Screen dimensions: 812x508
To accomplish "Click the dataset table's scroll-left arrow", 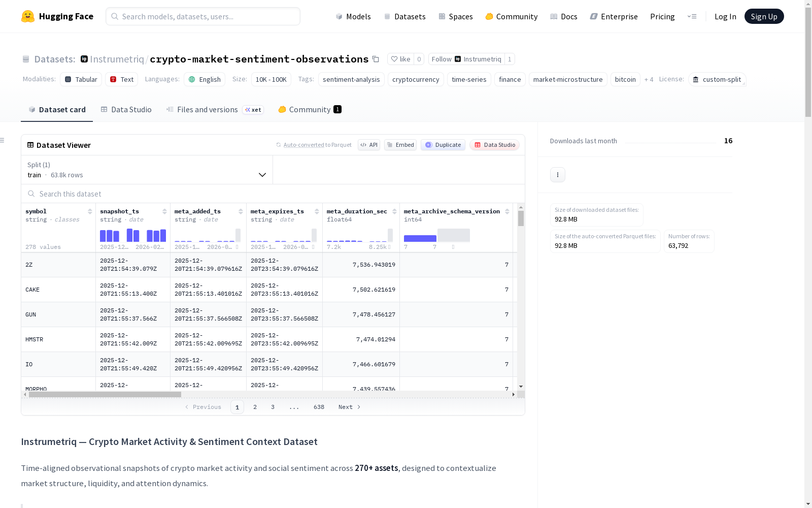I will click(x=25, y=394).
